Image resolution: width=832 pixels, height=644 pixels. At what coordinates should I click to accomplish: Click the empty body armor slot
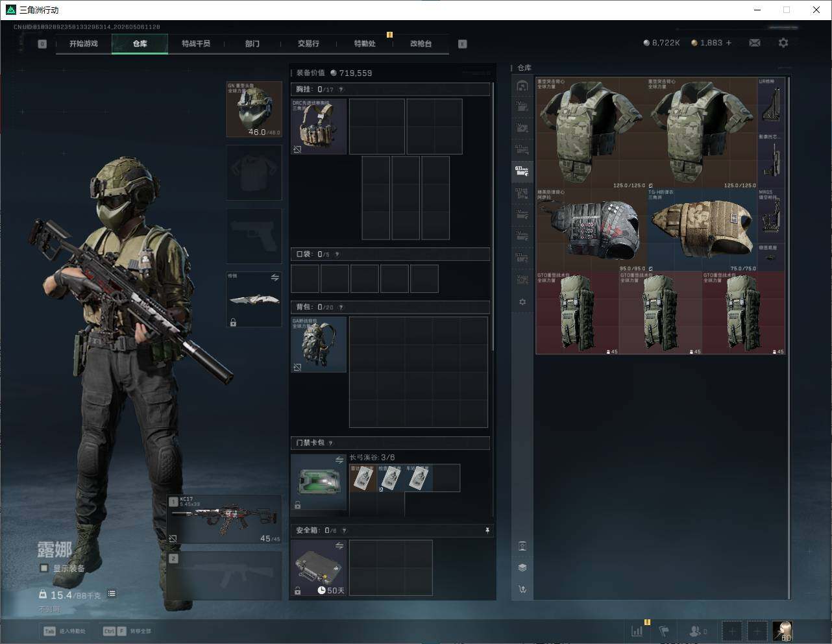point(254,172)
